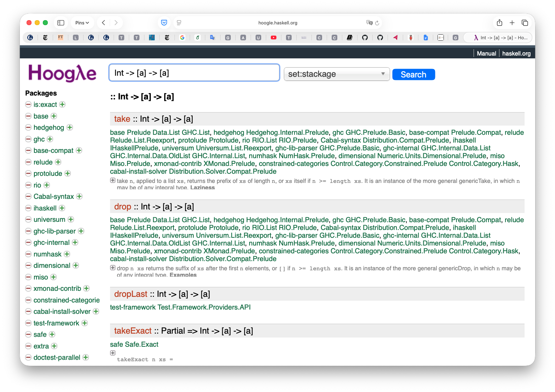The image size is (555, 392).
Task: Click the doctest-parallel package name in Packages
Action: pyautogui.click(x=57, y=357)
